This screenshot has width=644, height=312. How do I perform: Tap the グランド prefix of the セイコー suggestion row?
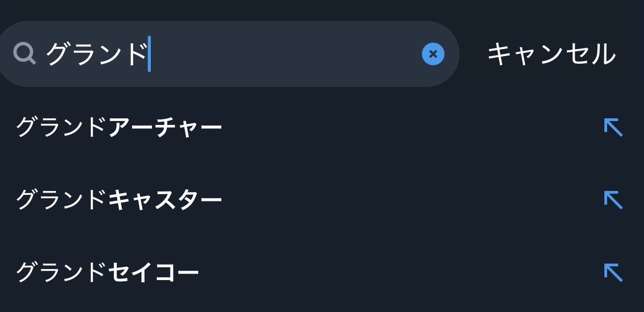tap(61, 272)
